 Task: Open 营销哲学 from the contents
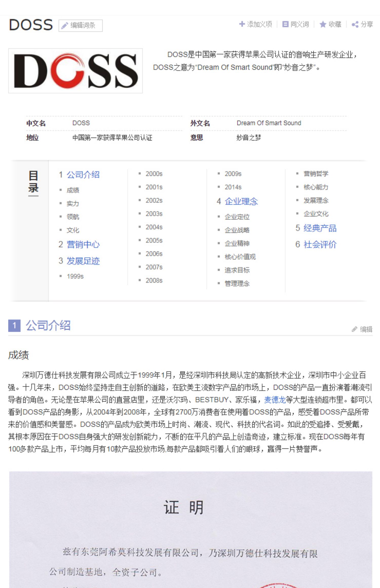point(316,174)
